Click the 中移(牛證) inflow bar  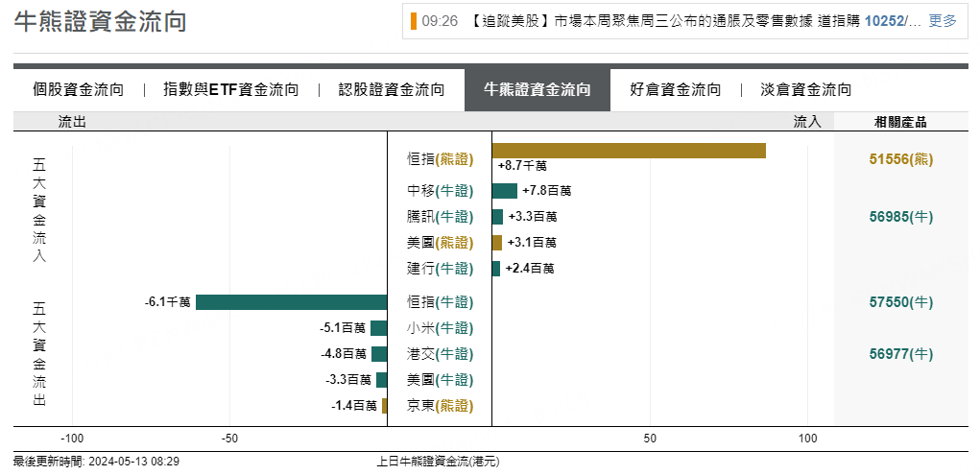(x=504, y=191)
